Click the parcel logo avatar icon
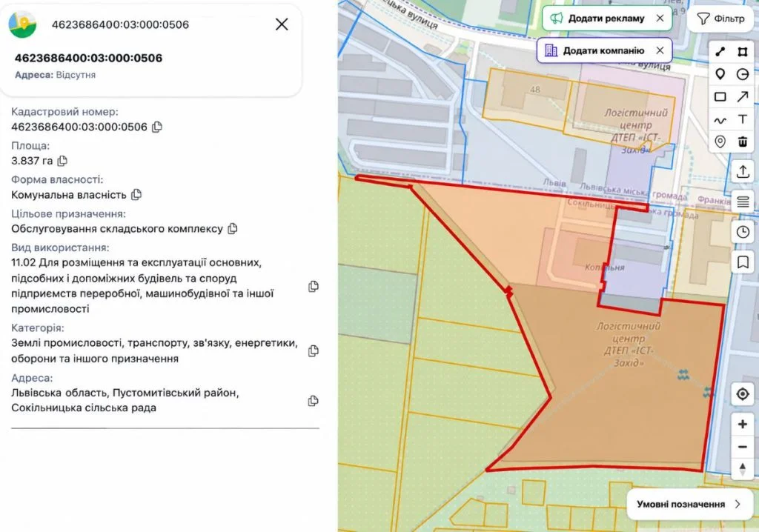 click(23, 24)
